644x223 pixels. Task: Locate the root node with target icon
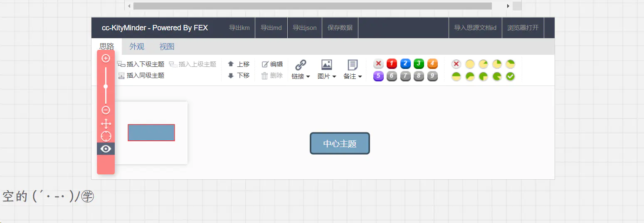106,136
